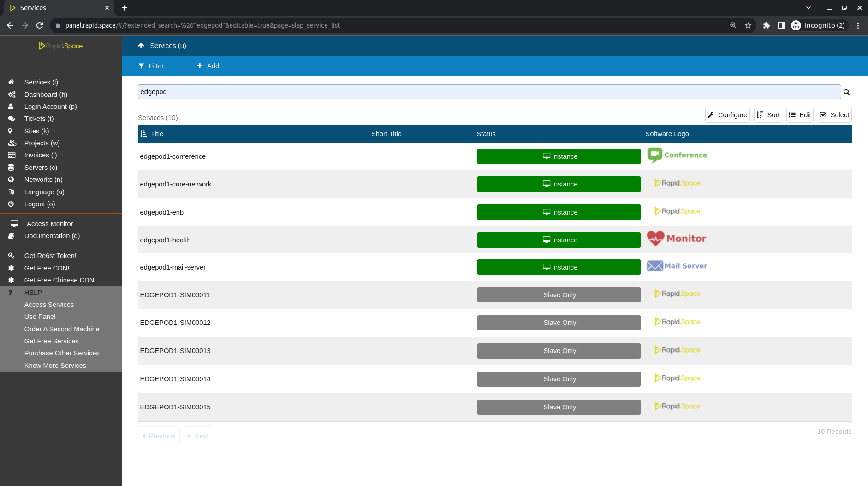Click the browser extensions puzzle icon
Screen dimensions: 868x486
[767, 25]
